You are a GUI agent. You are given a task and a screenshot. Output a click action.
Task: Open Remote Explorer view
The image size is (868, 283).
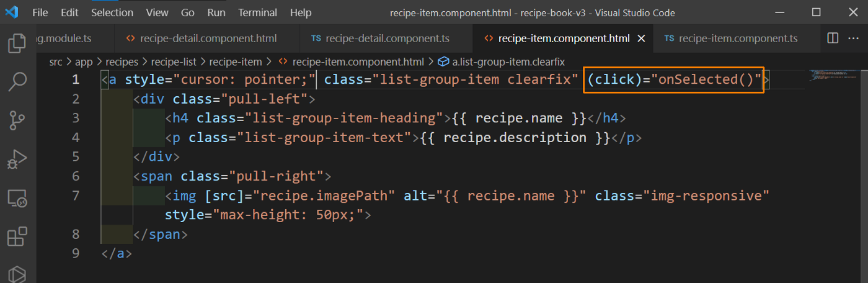click(16, 199)
